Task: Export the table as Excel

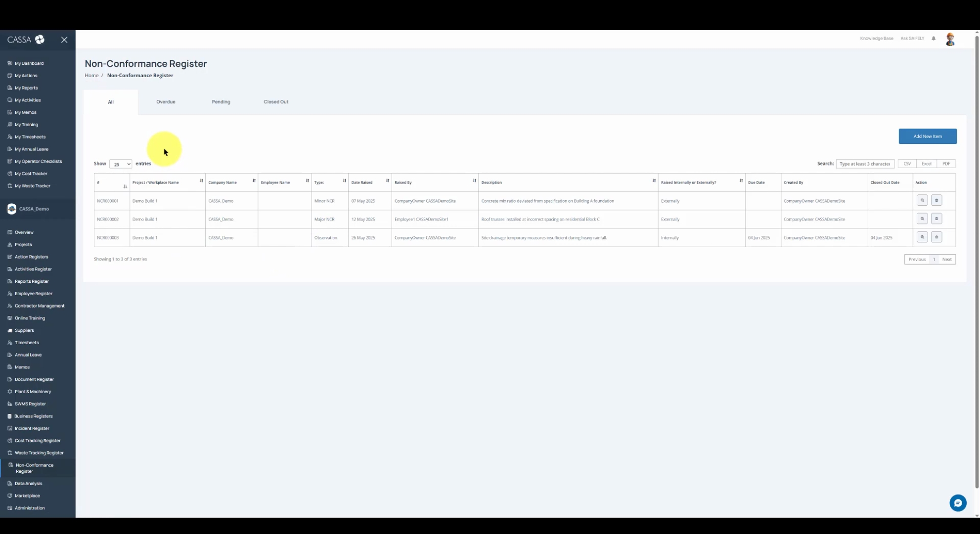Action: 926,164
